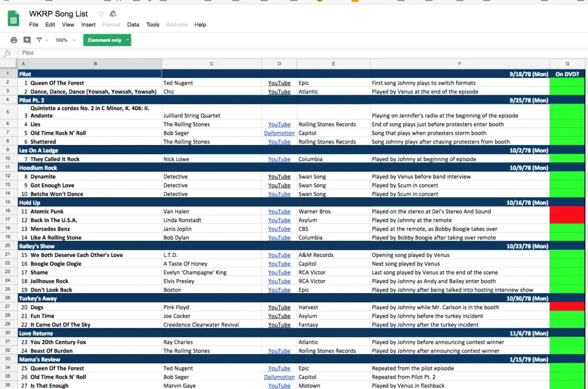
Task: Select column G header
Action: coord(567,64)
